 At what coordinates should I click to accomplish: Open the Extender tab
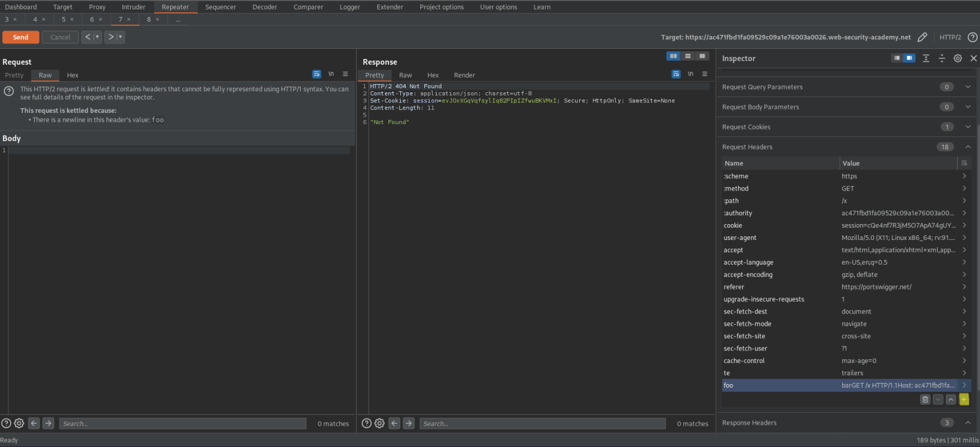(390, 7)
